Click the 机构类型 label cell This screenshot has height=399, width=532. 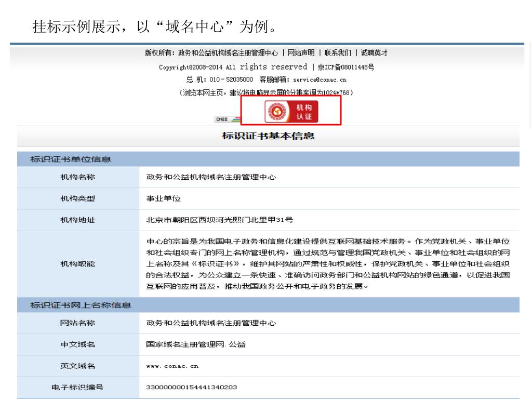78,198
